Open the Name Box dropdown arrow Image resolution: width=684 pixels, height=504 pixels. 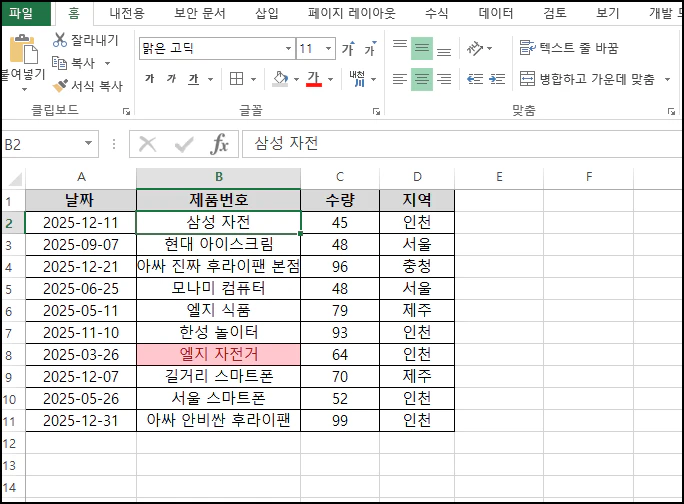click(89, 143)
